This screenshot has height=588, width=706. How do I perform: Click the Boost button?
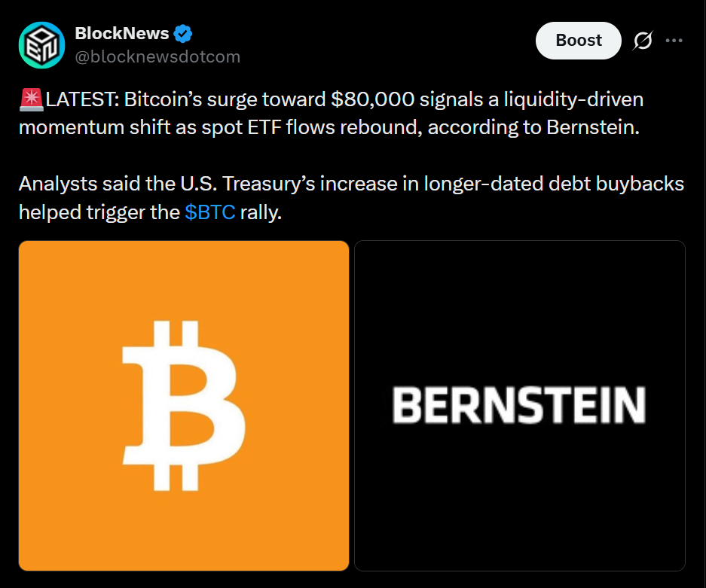click(578, 41)
